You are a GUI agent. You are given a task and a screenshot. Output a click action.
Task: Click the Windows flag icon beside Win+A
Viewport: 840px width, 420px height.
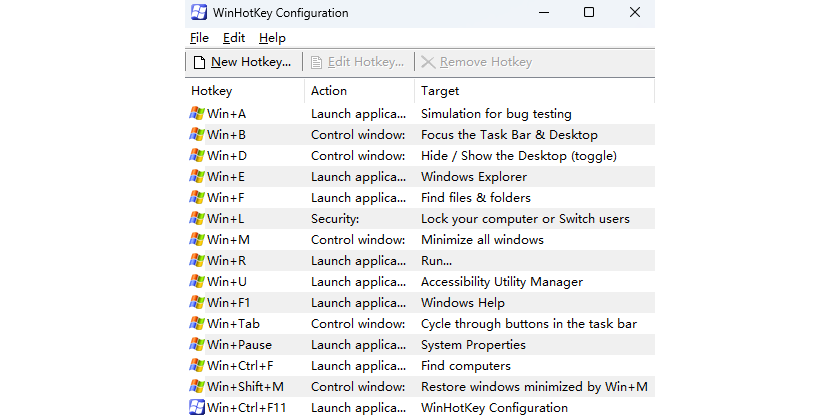pos(197,114)
